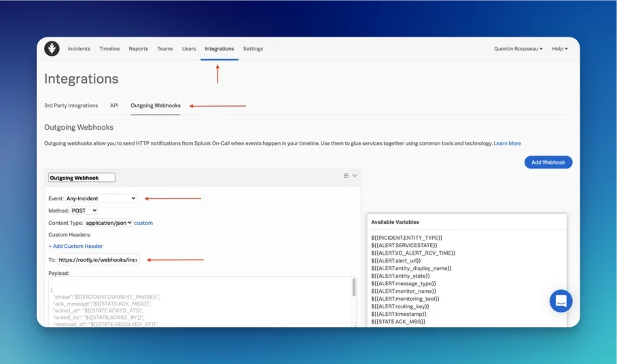The width and height of the screenshot is (617, 364).
Task: Go to Incidents in top navigation
Action: [x=79, y=49]
